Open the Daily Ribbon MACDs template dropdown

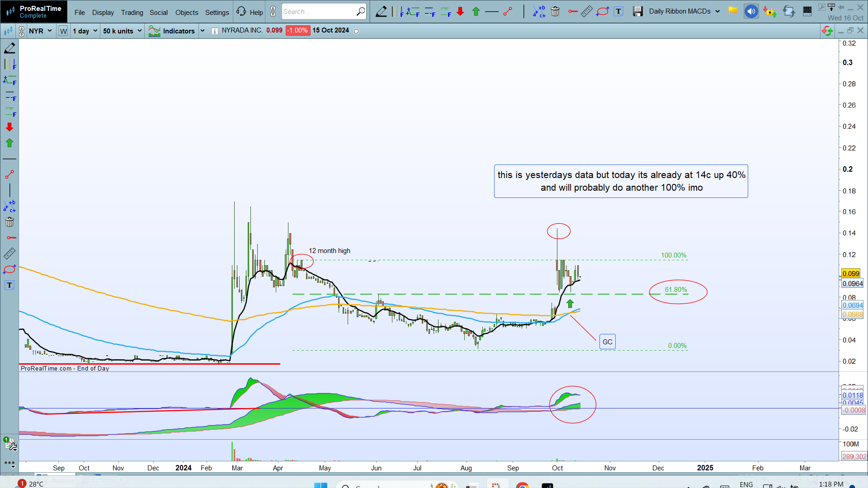click(684, 11)
